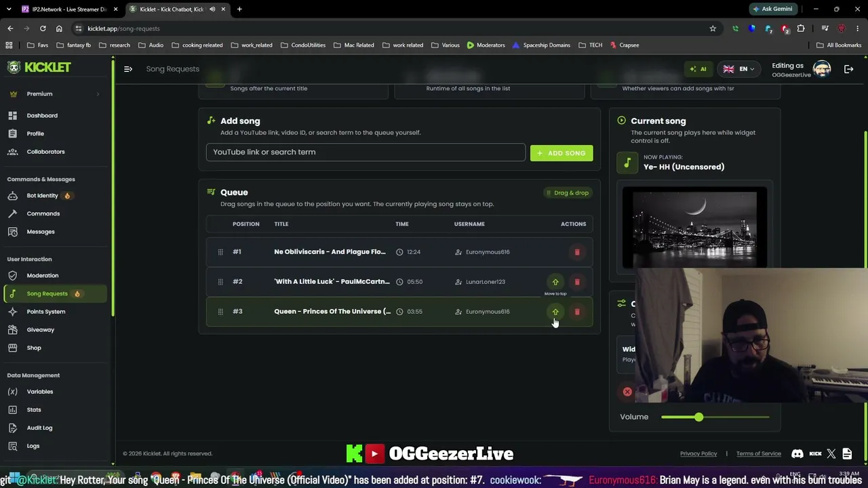Image resolution: width=868 pixels, height=488 pixels.
Task: Click the Kicklet logo
Action: coord(39,67)
